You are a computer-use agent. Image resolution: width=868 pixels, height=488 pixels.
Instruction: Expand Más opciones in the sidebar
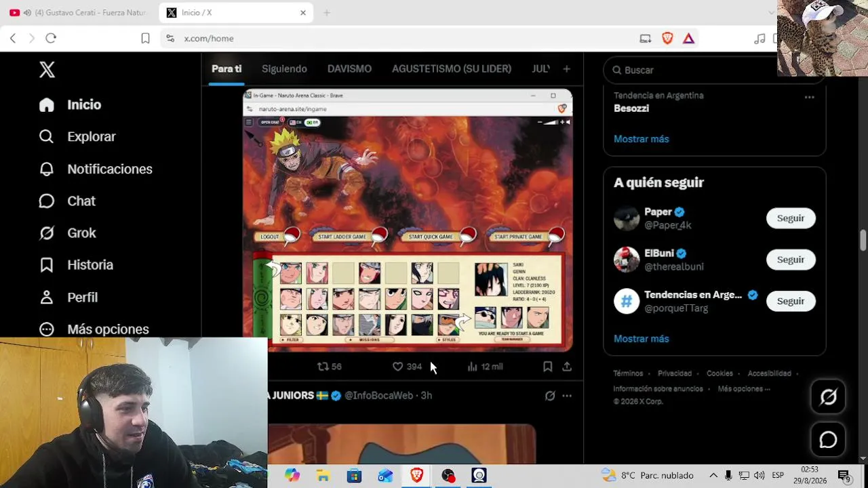(x=94, y=329)
